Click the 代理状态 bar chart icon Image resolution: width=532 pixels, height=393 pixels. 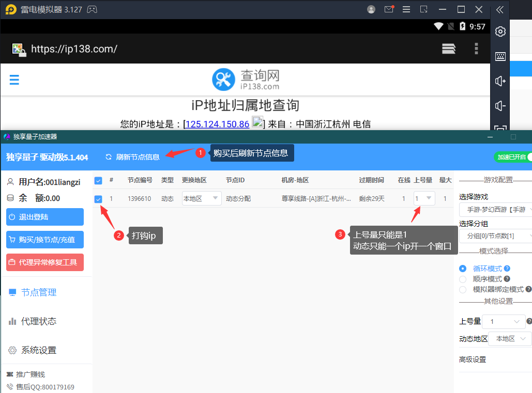[x=12, y=321]
